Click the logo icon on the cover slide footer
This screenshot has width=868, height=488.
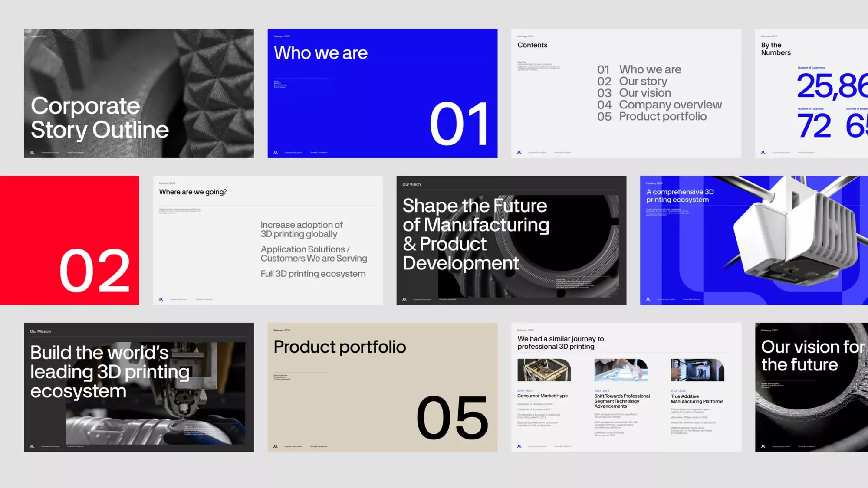pyautogui.click(x=32, y=152)
